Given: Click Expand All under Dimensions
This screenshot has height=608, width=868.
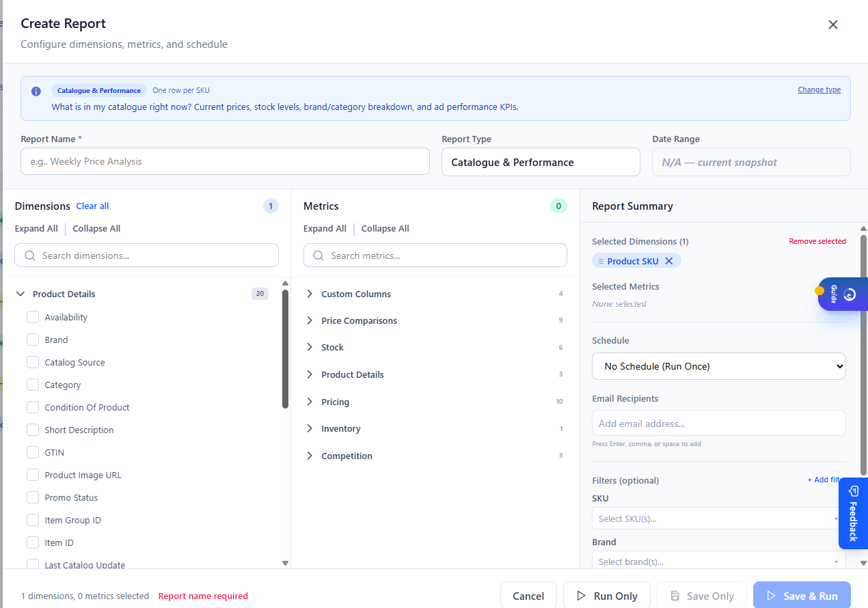Looking at the screenshot, I should tap(36, 228).
